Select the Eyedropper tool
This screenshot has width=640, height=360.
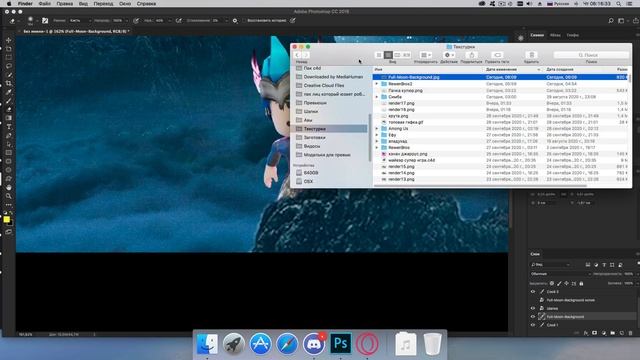[x=9, y=92]
